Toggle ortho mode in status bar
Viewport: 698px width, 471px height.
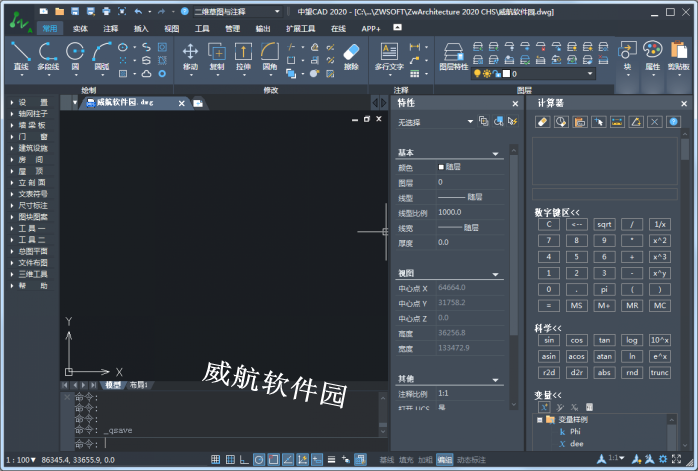pos(244,459)
